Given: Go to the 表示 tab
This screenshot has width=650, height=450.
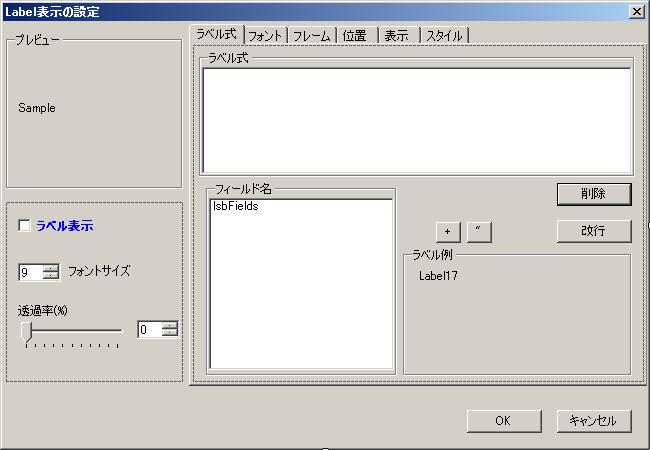Looking at the screenshot, I should point(396,35).
